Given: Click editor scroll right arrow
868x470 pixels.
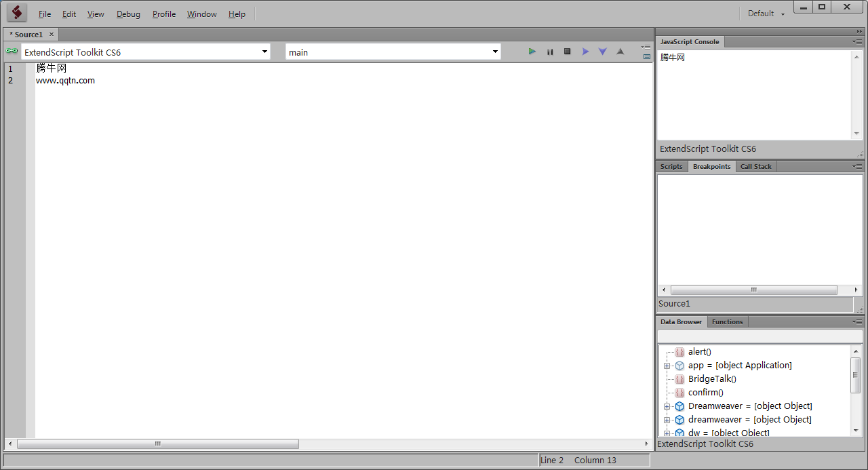Looking at the screenshot, I should (x=646, y=444).
